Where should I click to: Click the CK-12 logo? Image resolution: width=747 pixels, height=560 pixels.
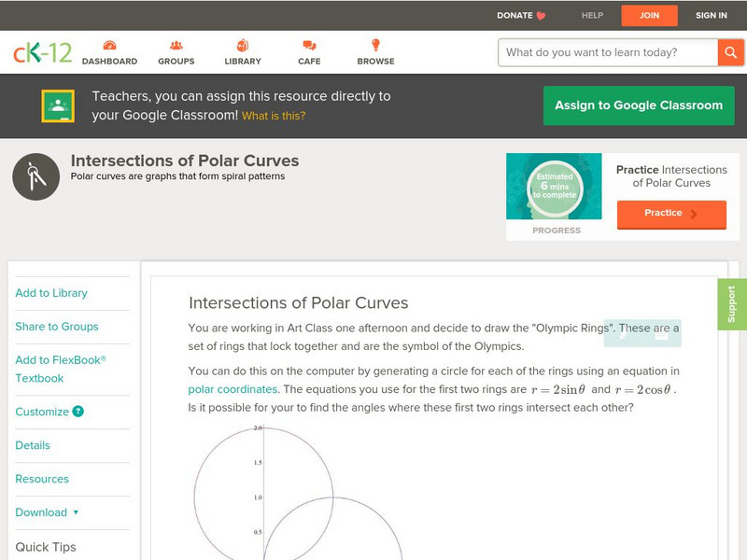(42, 52)
